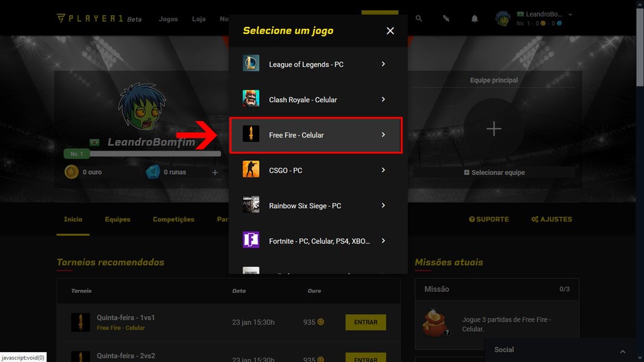The height and width of the screenshot is (362, 644).
Task: Select Rainbow Six Siege - PC text
Action: pyautogui.click(x=305, y=206)
